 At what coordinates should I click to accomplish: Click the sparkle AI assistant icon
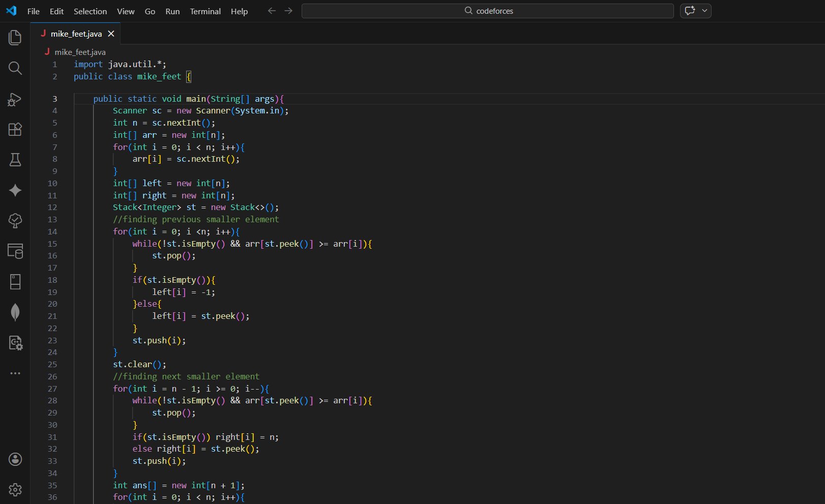(x=15, y=190)
